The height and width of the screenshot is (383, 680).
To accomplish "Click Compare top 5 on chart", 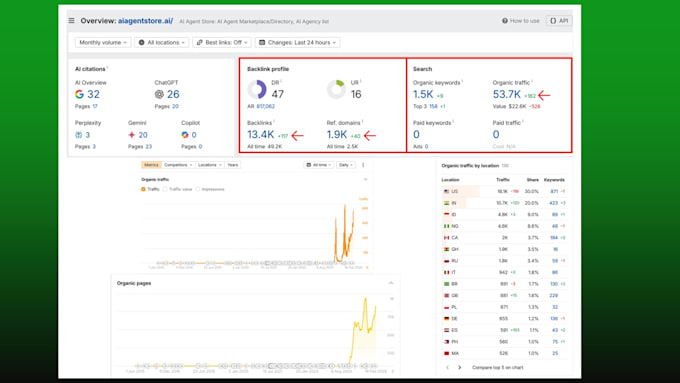I will (497, 367).
